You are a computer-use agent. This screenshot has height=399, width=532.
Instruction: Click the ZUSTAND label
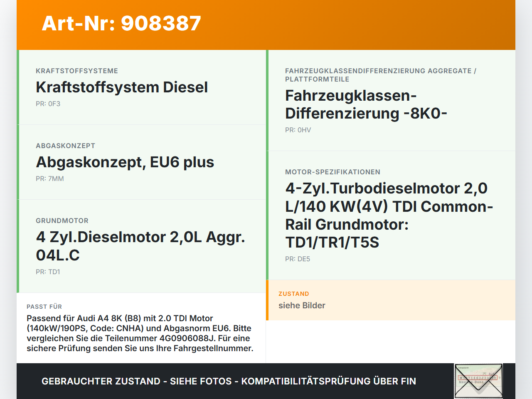294,294
